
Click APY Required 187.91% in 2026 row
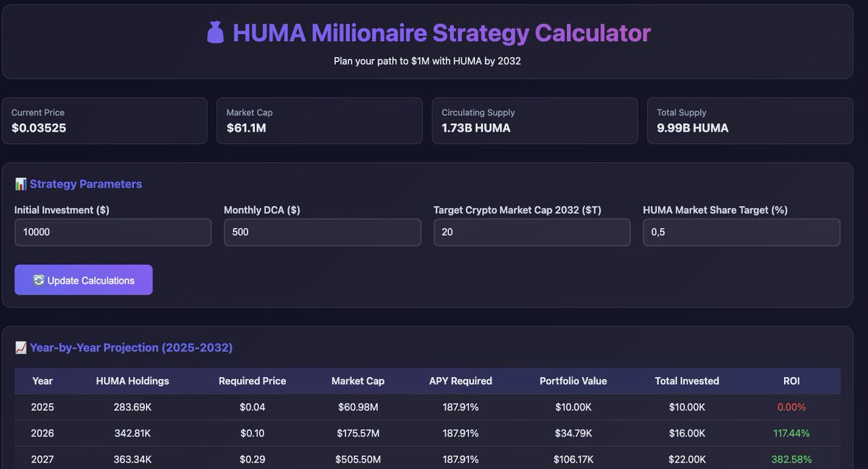tap(460, 433)
